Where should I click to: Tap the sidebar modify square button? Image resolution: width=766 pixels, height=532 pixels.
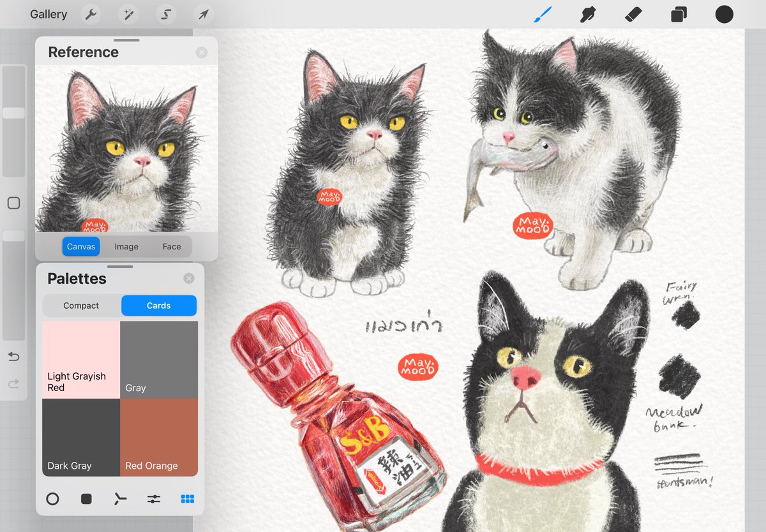(13, 203)
